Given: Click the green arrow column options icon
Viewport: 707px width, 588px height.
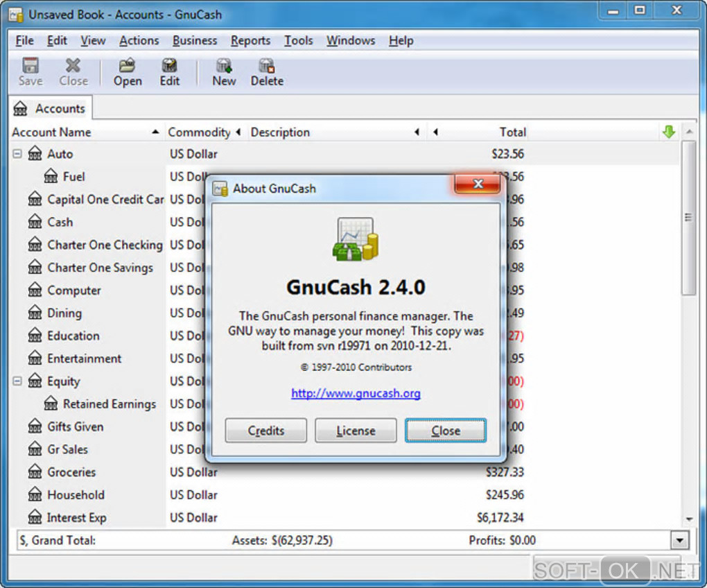Looking at the screenshot, I should (669, 132).
